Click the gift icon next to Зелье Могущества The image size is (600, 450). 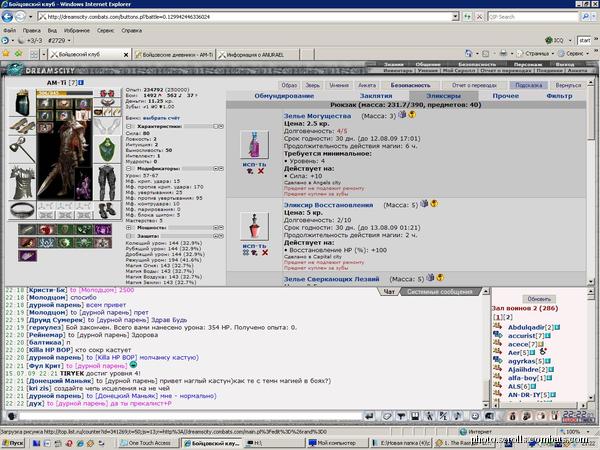tap(402, 114)
